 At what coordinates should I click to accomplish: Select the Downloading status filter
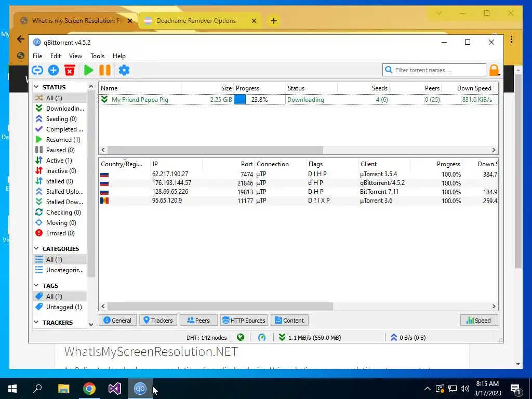coord(60,108)
